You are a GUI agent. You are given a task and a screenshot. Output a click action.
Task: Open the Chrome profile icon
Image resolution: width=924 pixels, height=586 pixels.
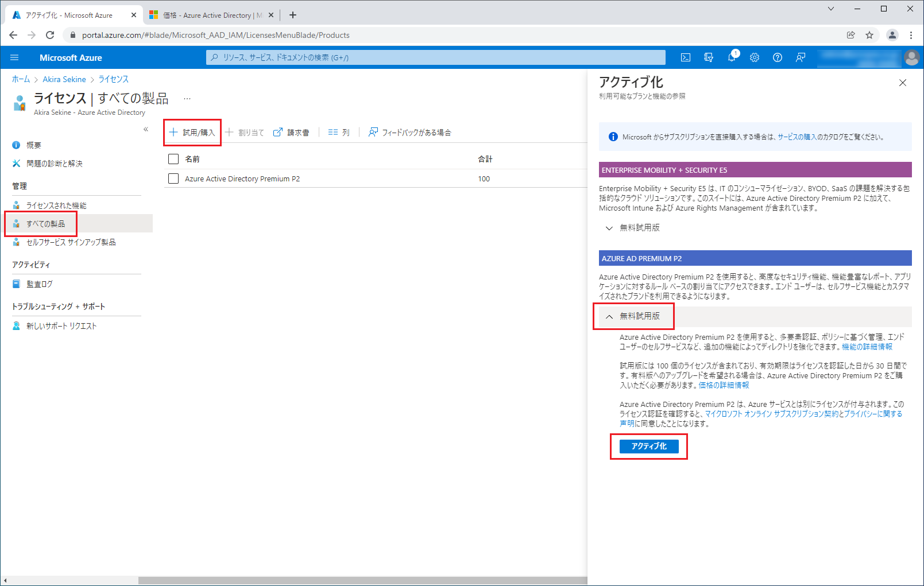coord(892,35)
